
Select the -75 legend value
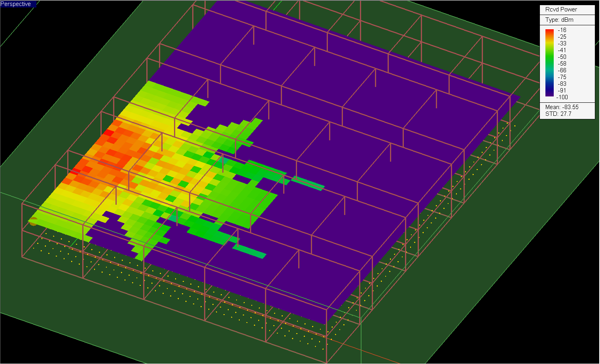(x=562, y=77)
